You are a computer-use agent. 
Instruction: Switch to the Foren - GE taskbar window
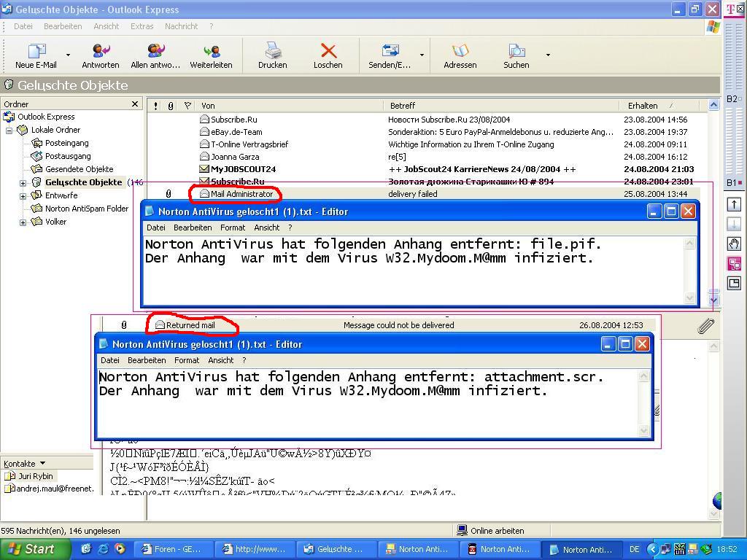(x=172, y=549)
